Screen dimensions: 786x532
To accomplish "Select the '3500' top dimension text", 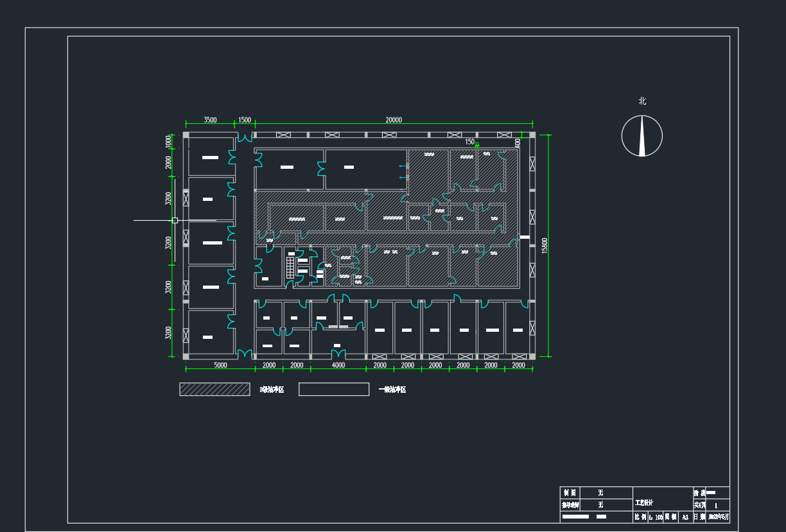I will click(210, 119).
